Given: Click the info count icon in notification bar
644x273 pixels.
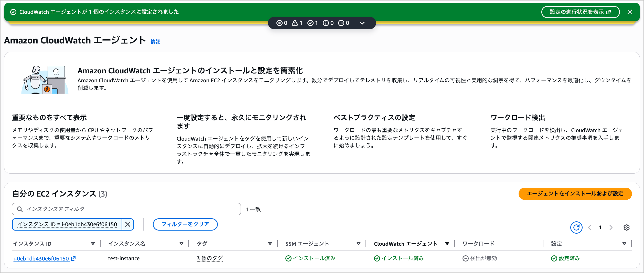Looking at the screenshot, I should (x=326, y=23).
